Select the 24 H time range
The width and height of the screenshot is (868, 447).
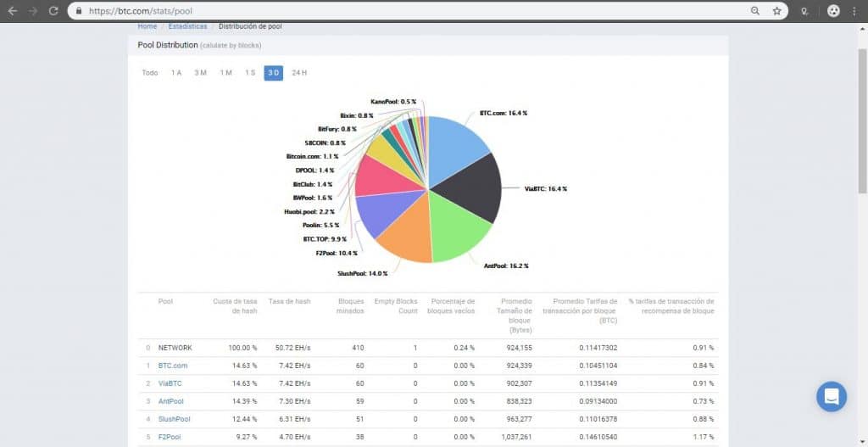(x=299, y=73)
